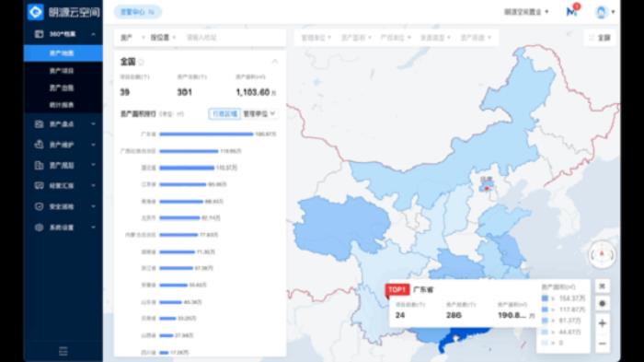The width and height of the screenshot is (644, 362).
Task: Select 行政区域 ranking toggle
Action: [x=224, y=113]
